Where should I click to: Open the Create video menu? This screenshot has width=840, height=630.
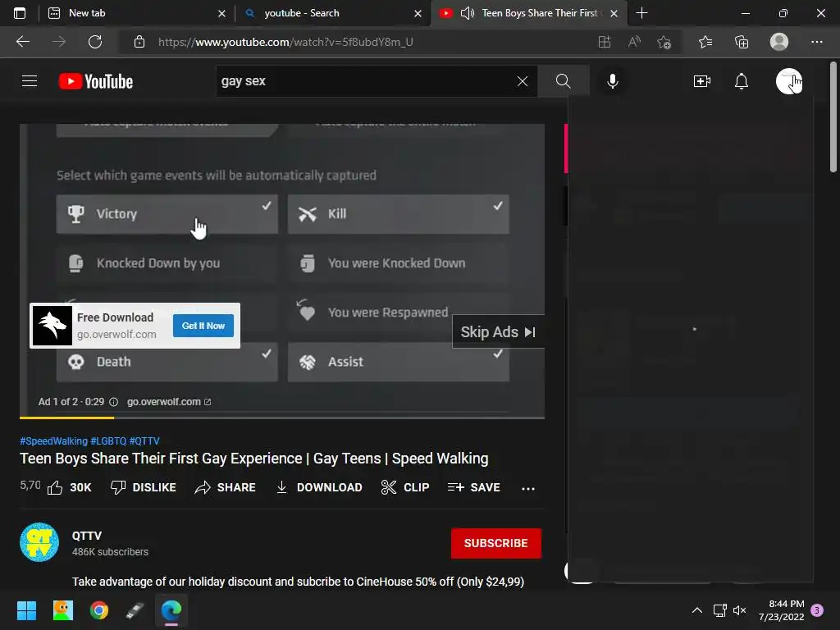tap(702, 81)
